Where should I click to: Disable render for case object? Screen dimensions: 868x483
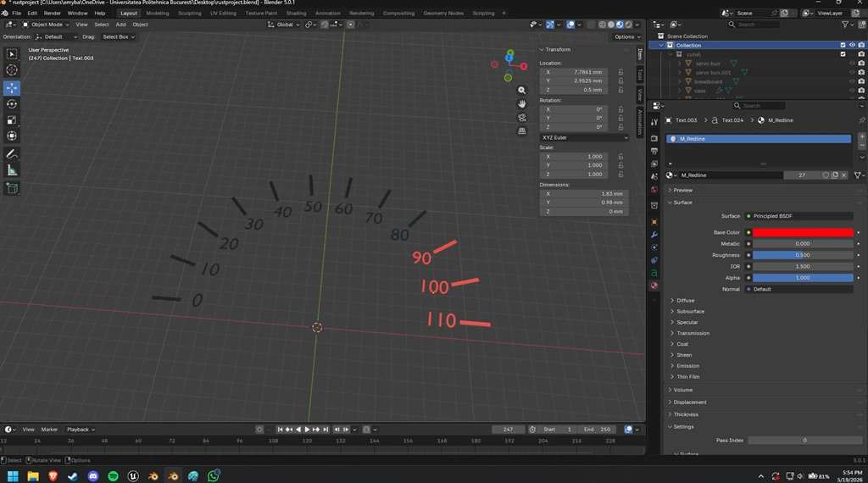(861, 90)
